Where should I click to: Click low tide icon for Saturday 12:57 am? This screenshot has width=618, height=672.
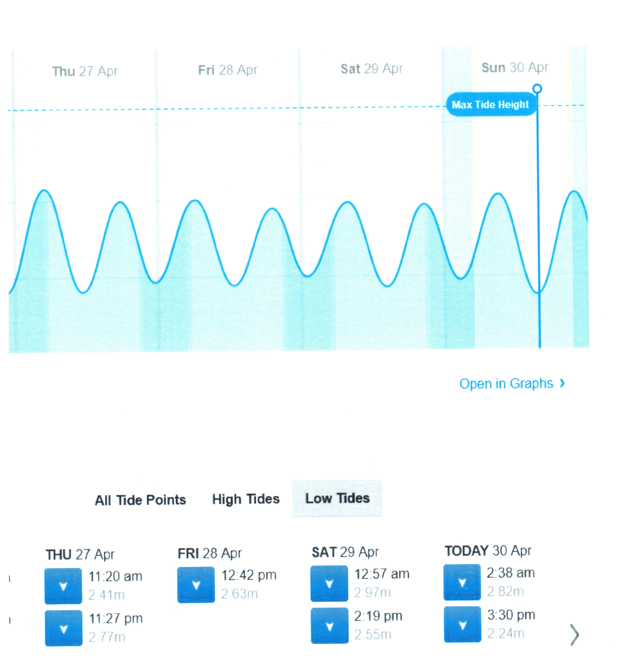pyautogui.click(x=329, y=583)
